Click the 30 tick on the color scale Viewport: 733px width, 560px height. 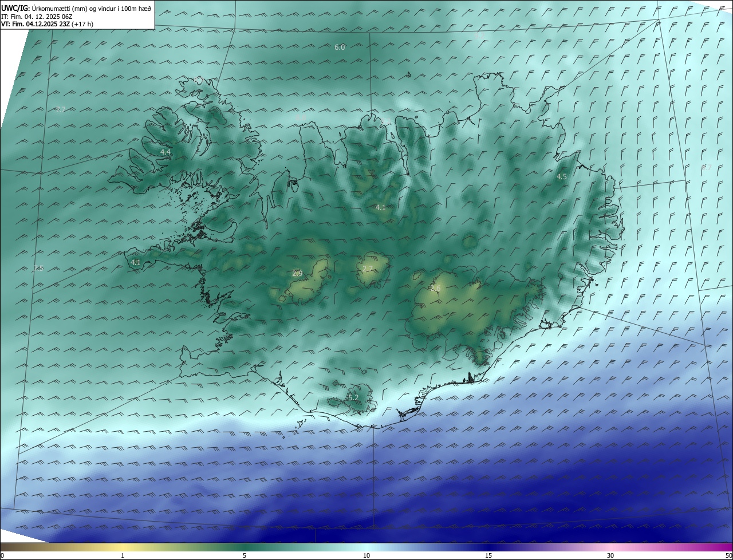[610, 556]
